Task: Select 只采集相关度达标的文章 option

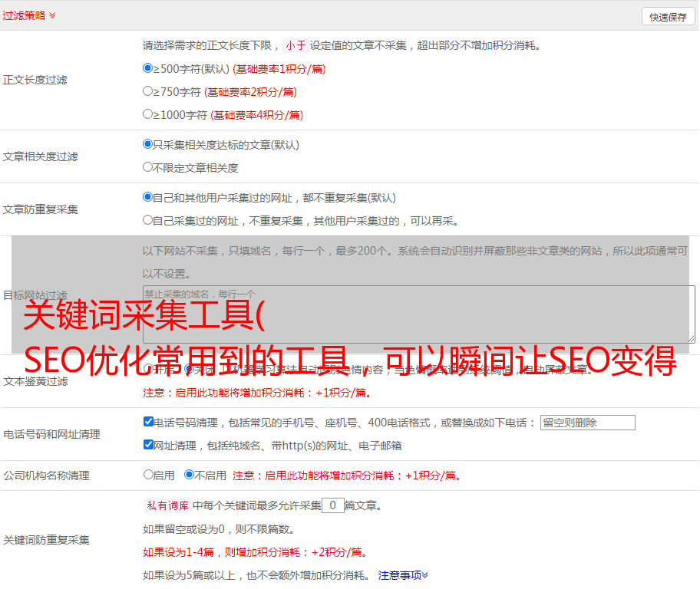Action: pos(148,144)
